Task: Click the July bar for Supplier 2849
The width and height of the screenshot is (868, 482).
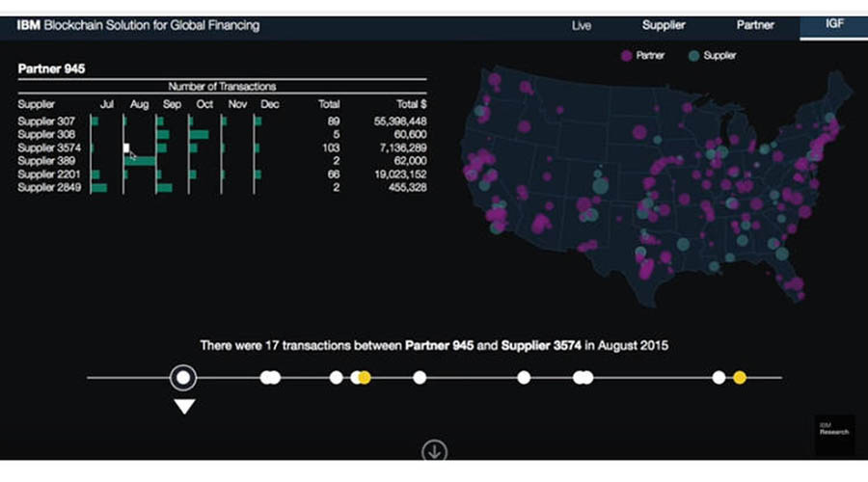Action: pyautogui.click(x=99, y=188)
